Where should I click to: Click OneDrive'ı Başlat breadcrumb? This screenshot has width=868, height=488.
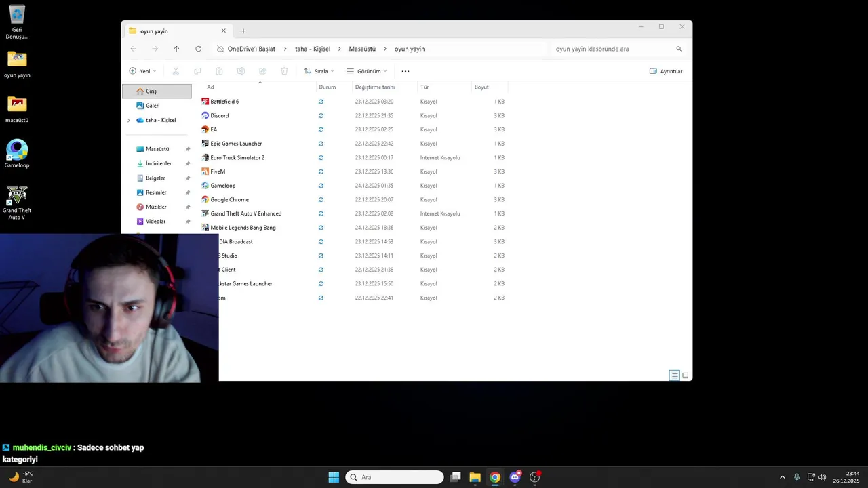251,49
